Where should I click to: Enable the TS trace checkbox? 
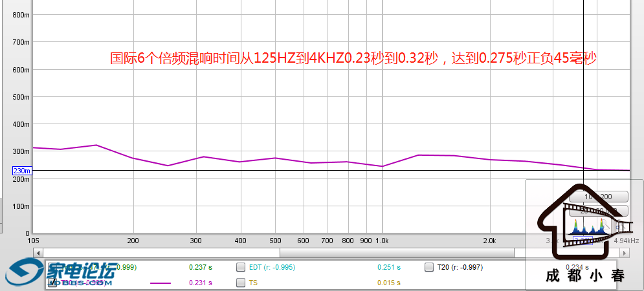pyautogui.click(x=241, y=283)
